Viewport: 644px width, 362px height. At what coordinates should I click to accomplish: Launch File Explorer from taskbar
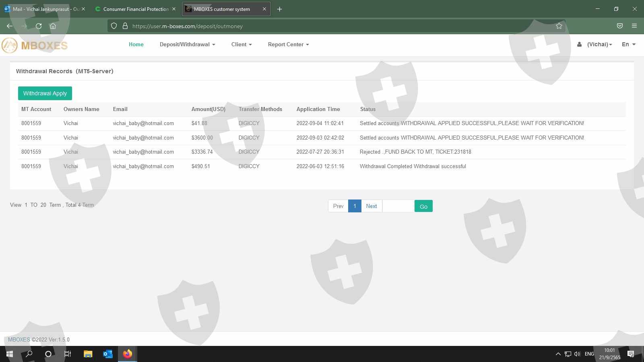(x=88, y=354)
